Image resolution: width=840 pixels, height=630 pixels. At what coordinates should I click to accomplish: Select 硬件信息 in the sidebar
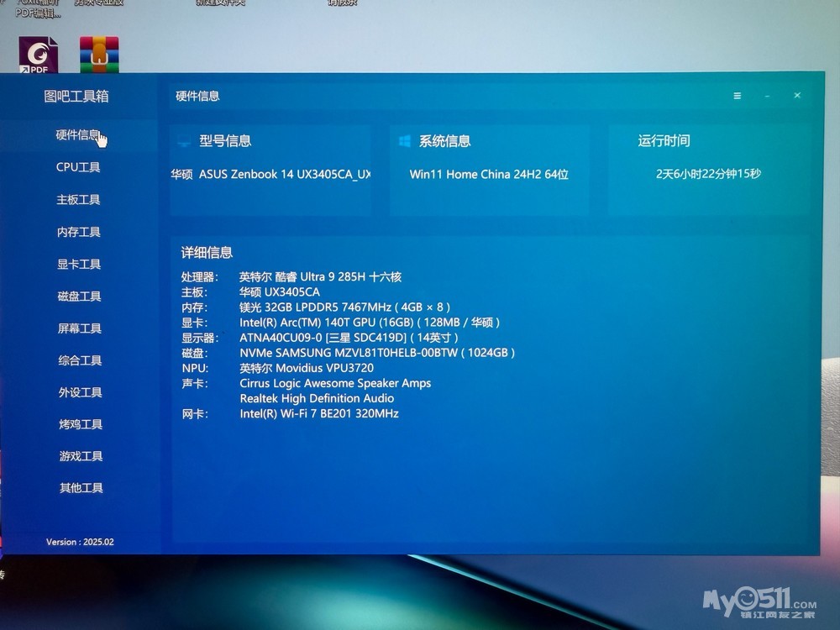click(x=78, y=135)
